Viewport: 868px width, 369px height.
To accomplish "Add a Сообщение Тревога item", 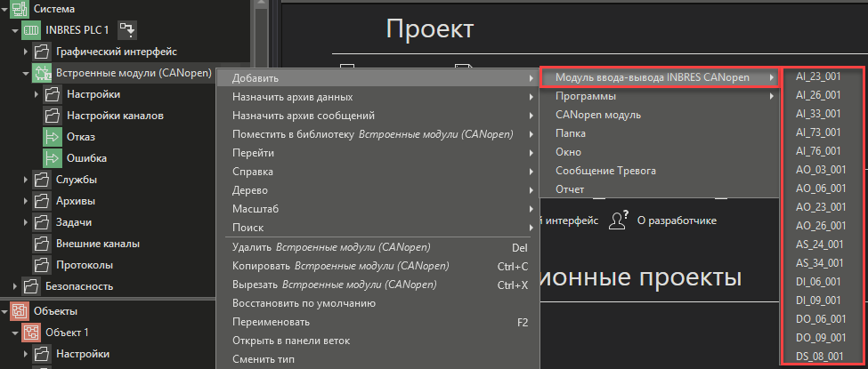I will coord(660,171).
